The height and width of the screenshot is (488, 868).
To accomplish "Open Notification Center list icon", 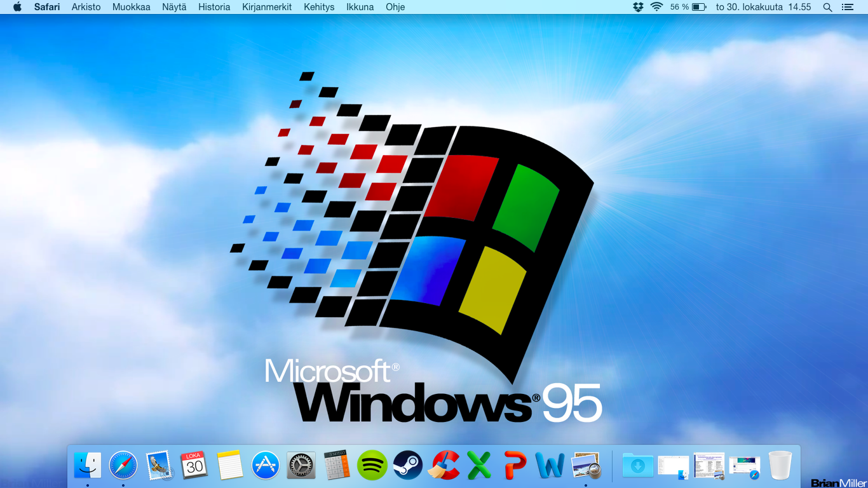I will [847, 7].
